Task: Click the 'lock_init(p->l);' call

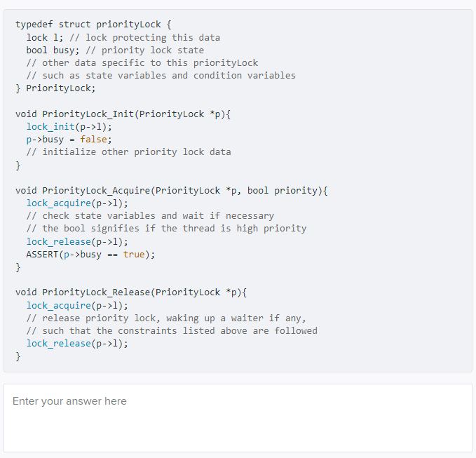Action: pos(69,127)
